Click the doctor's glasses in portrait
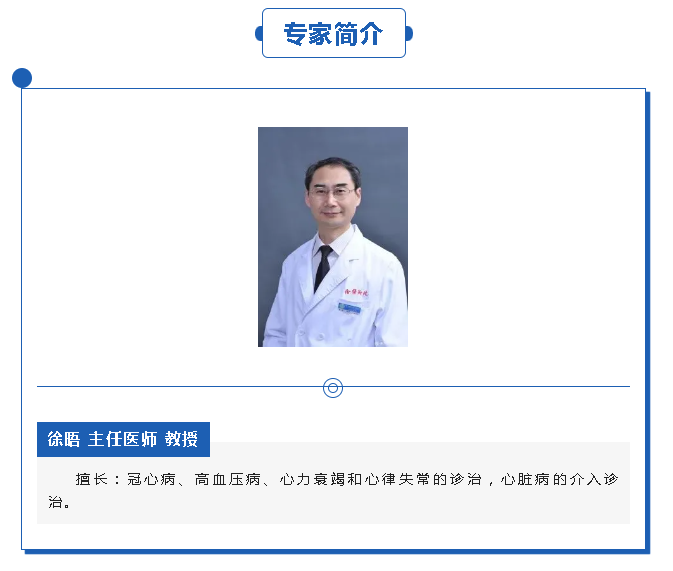Viewport: 673px width, 571px height. pyautogui.click(x=332, y=192)
